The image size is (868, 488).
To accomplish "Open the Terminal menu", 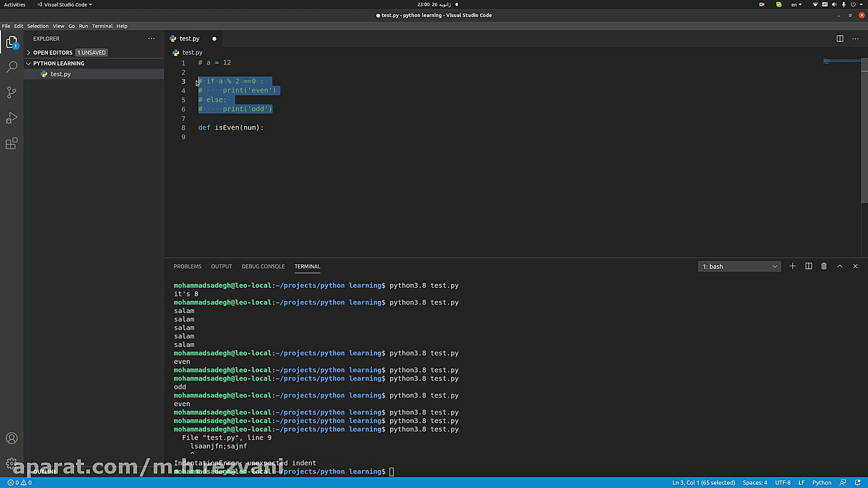I will click(102, 26).
